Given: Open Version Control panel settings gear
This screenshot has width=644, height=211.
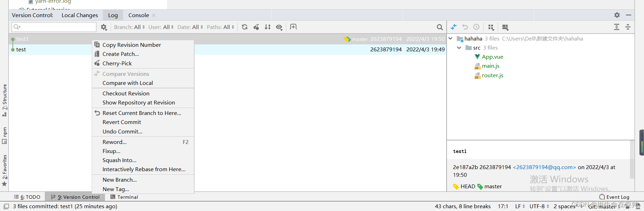Looking at the screenshot, I should 617,15.
